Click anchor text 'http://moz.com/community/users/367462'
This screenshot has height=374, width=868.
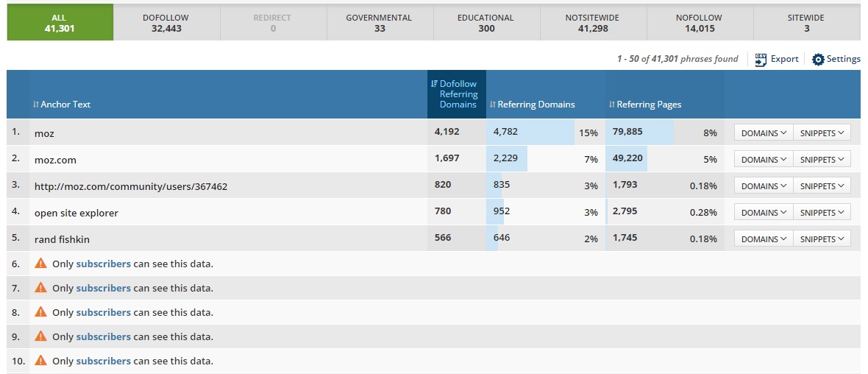tap(131, 187)
